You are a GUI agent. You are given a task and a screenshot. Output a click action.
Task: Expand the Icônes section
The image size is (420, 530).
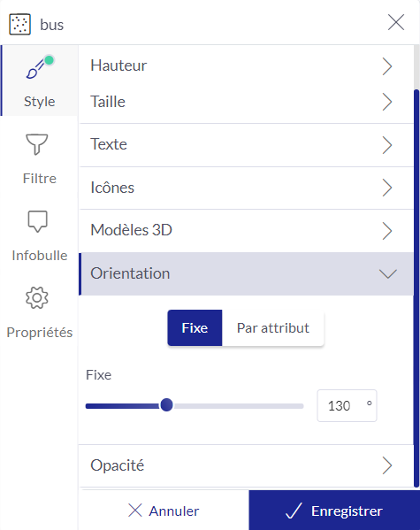[247, 188]
